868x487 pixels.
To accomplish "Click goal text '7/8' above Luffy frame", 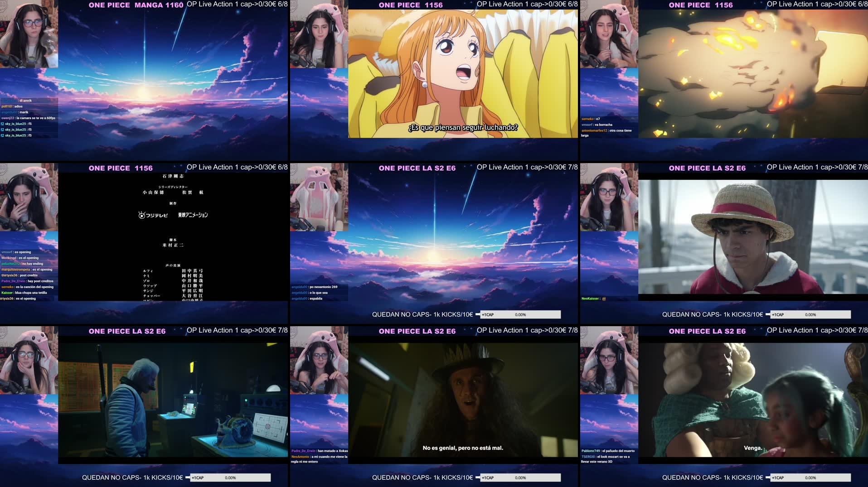I will pyautogui.click(x=863, y=167).
